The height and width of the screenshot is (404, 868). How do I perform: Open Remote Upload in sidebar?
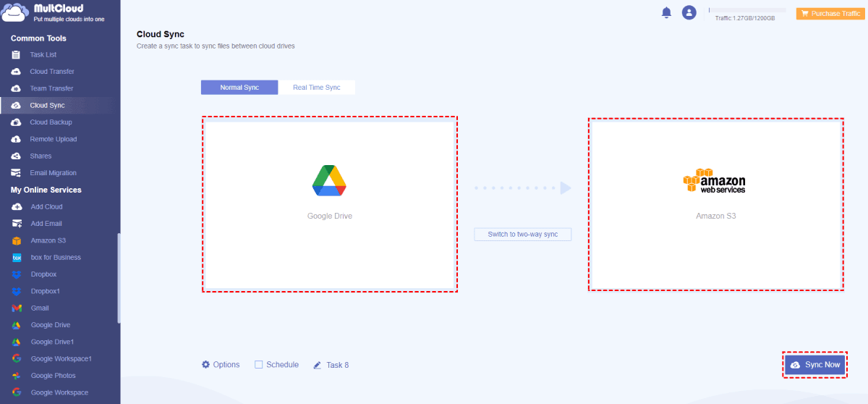point(54,139)
